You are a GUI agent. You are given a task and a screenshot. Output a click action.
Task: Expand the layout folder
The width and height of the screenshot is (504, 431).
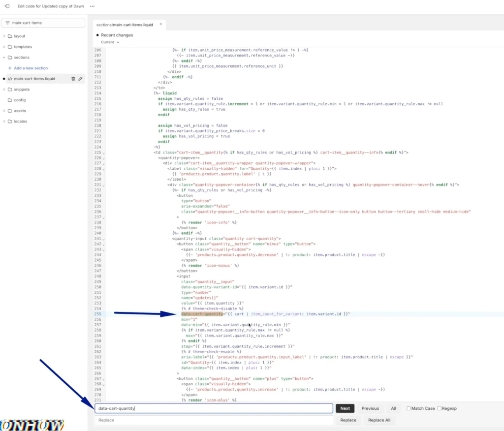point(4,36)
